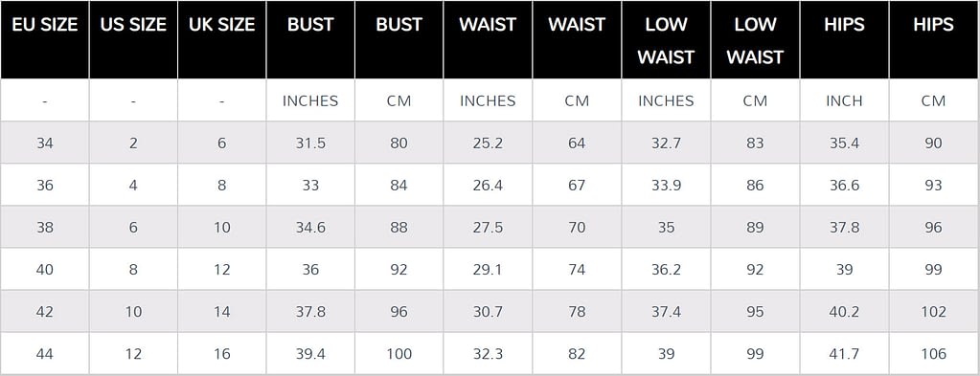The image size is (980, 376).
Task: Click bust value 100 cm
Action: (x=399, y=354)
